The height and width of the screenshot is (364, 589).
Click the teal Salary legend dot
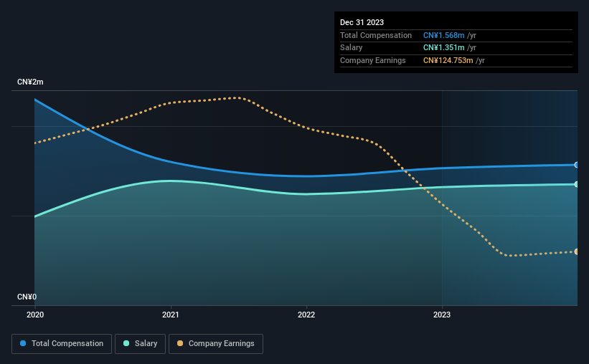(126, 343)
